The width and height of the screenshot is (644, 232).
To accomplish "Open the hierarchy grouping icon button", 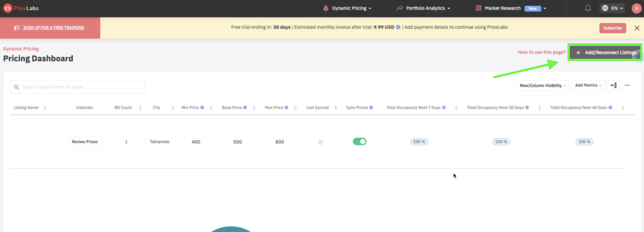I will pos(614,86).
